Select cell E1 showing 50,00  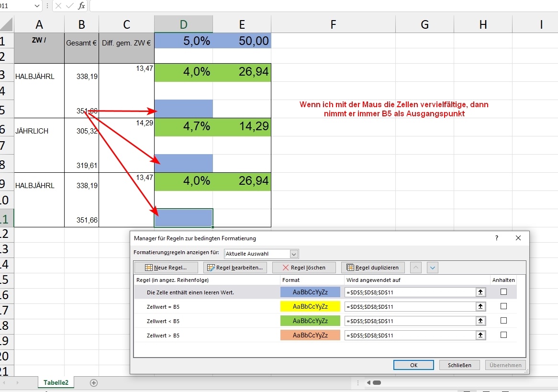tap(242, 41)
